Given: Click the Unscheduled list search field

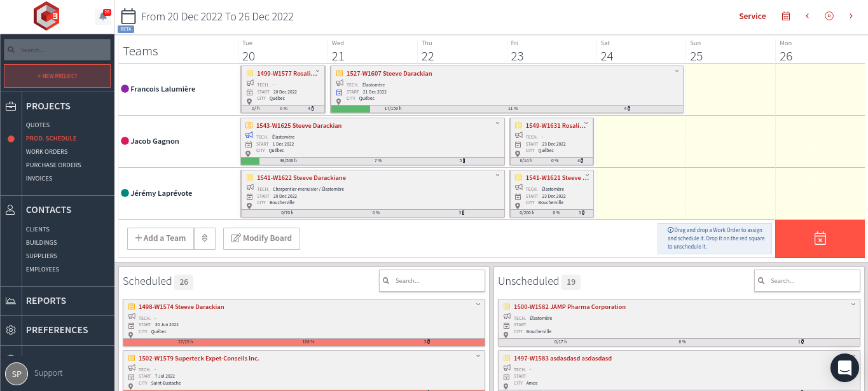Looking at the screenshot, I should (807, 281).
